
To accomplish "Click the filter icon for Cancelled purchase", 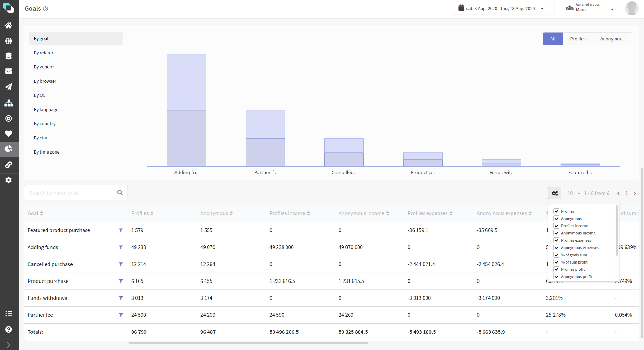I will (121, 264).
